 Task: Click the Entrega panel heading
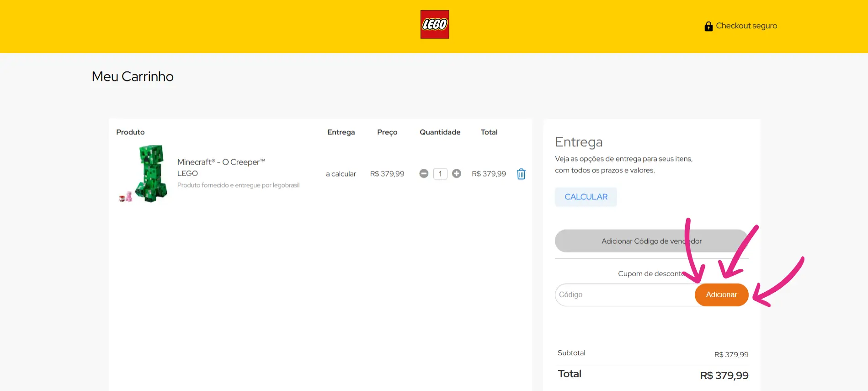[x=579, y=142]
